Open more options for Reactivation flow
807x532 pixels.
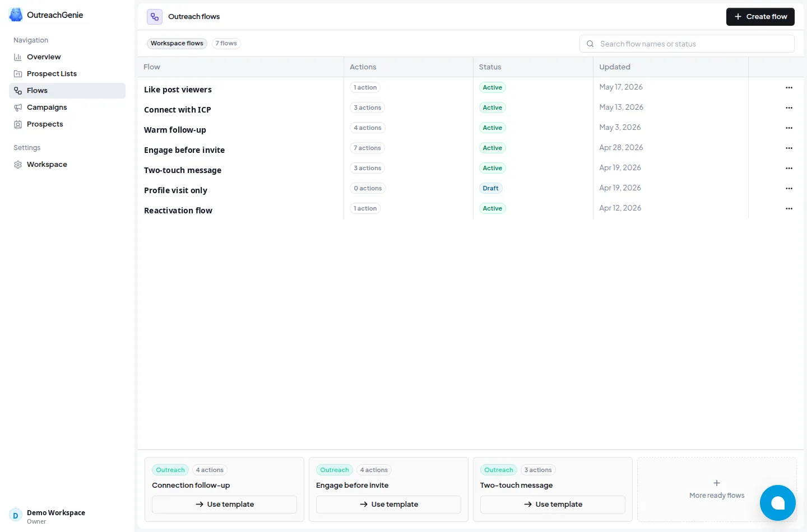click(789, 208)
